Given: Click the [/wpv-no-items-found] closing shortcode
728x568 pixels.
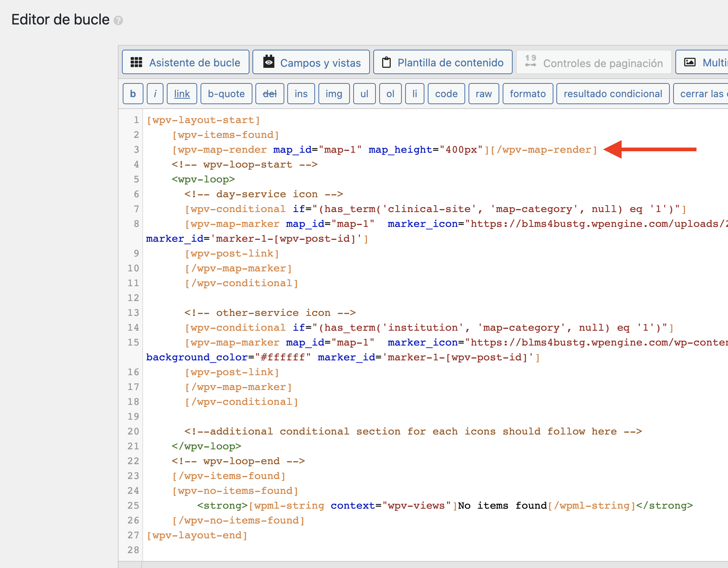Looking at the screenshot, I should pyautogui.click(x=238, y=521).
